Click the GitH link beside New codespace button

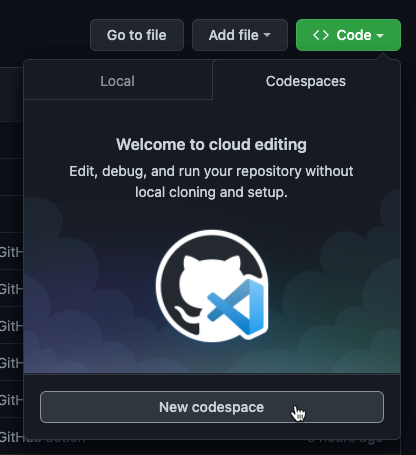pyautogui.click(x=11, y=400)
